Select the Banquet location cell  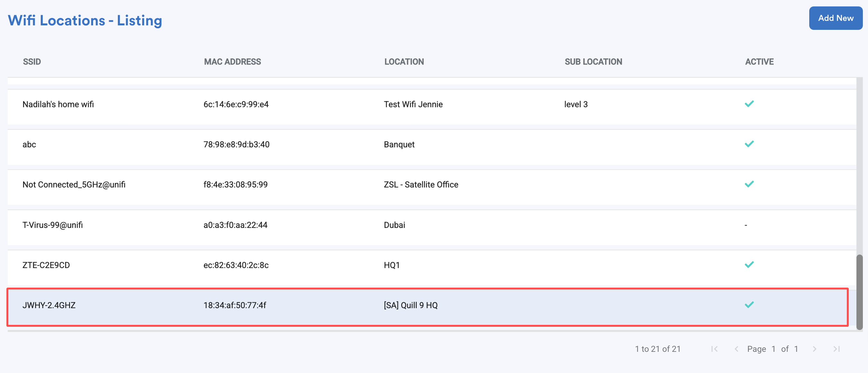click(x=399, y=144)
